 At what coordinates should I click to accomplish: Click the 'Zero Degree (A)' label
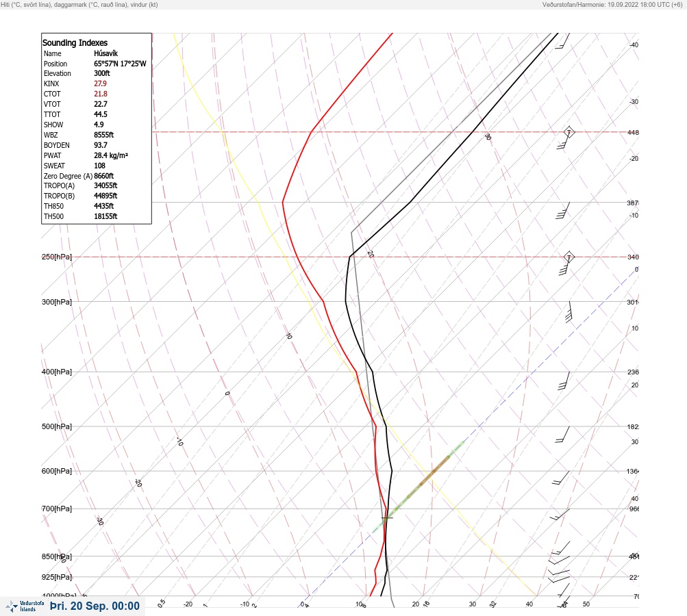coord(68,176)
